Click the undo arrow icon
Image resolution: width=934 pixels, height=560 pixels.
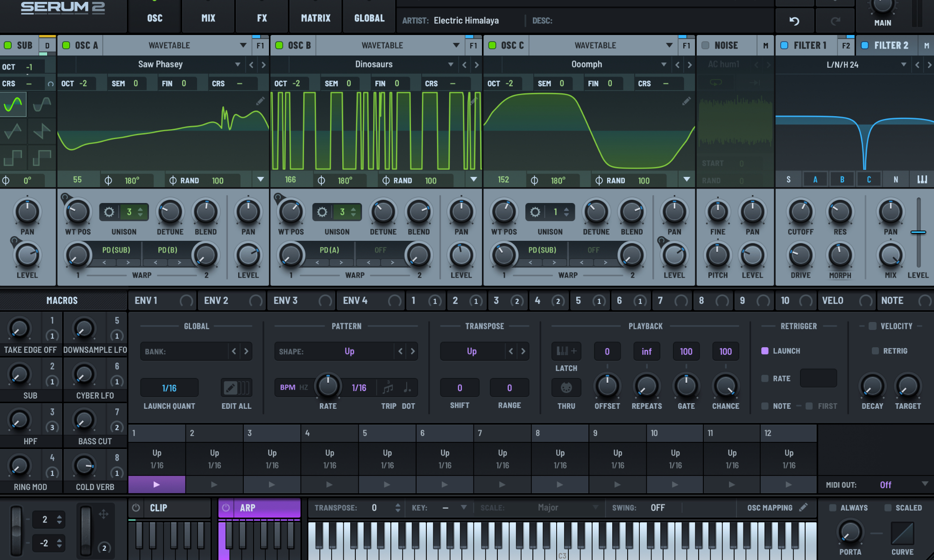coord(794,21)
